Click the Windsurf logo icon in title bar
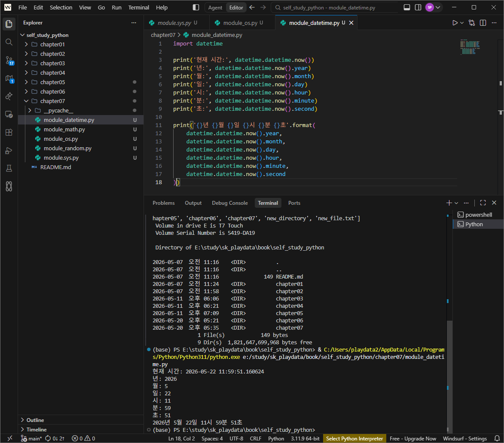The width and height of the screenshot is (504, 443). tap(8, 7)
